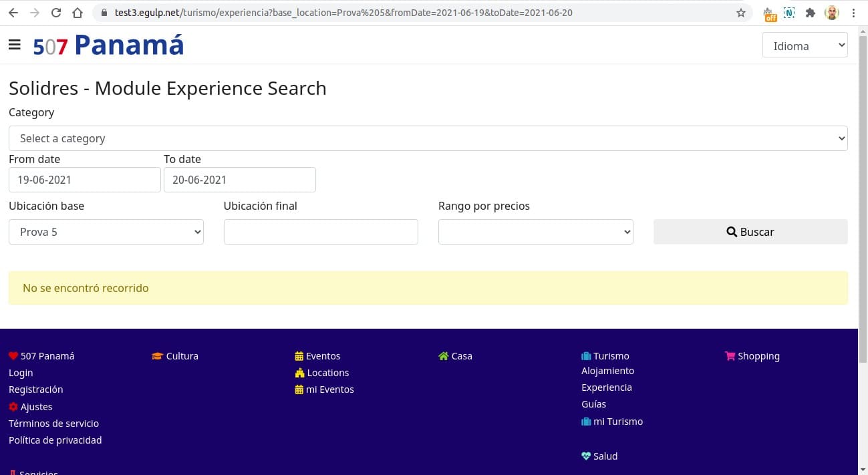Open the browser extensions puzzle icon
Image resolution: width=868 pixels, height=475 pixels.
pos(811,13)
